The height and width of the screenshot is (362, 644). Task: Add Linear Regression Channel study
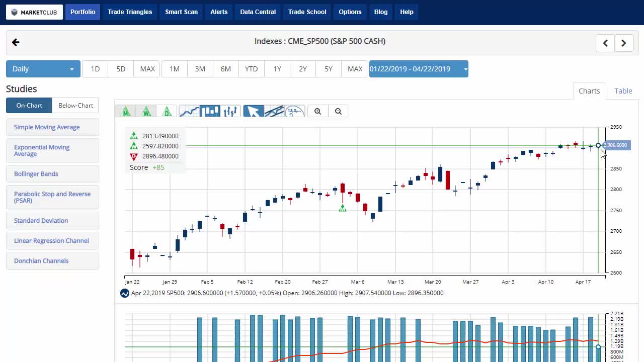click(52, 241)
